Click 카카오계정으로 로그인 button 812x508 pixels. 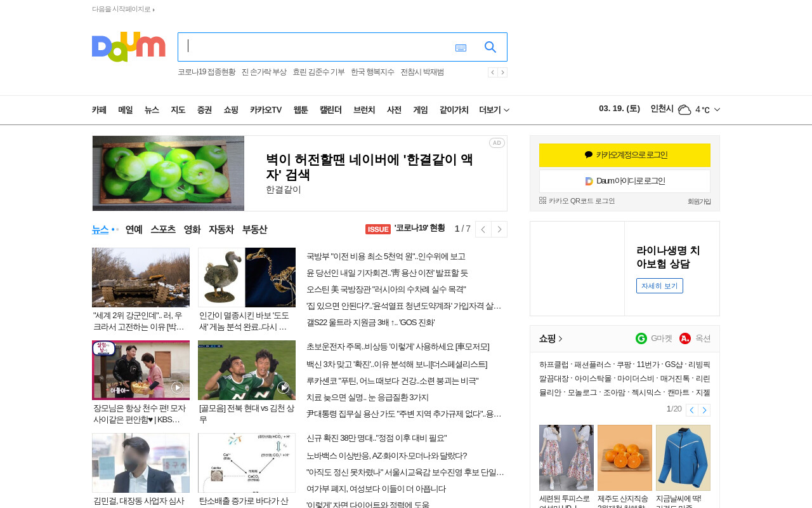coord(625,155)
